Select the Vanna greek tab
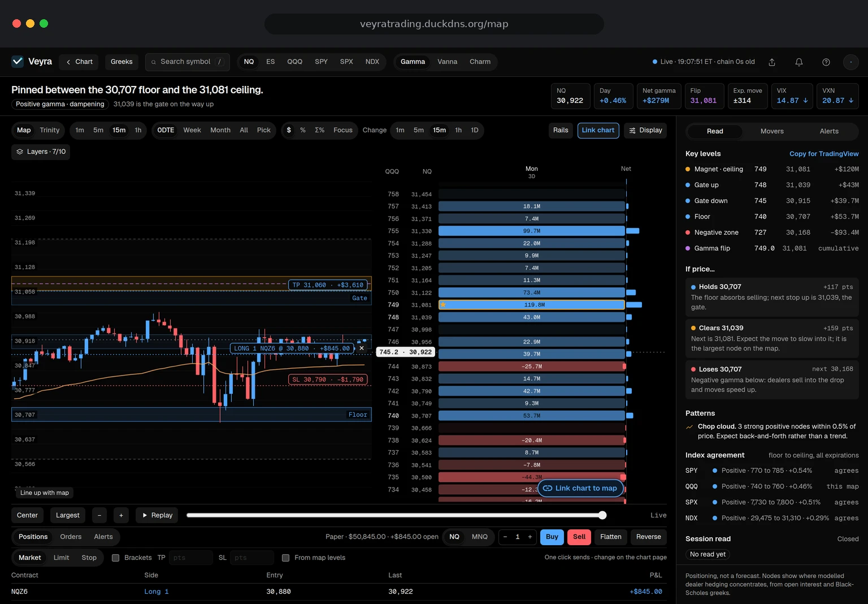 coord(447,62)
